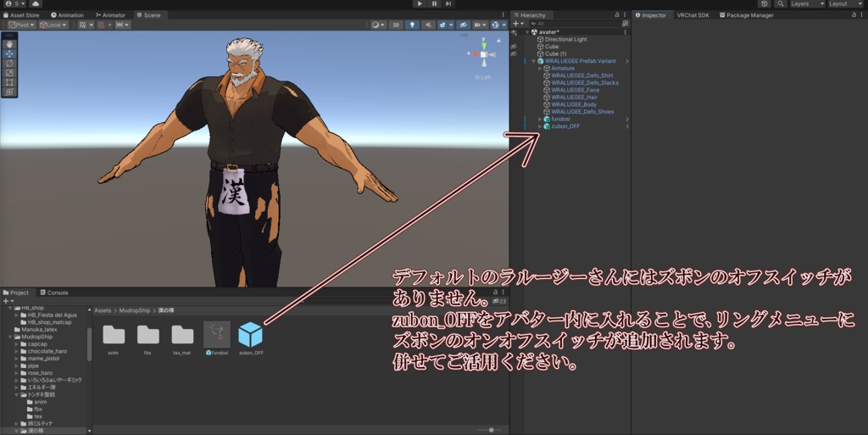Image resolution: width=868 pixels, height=435 pixels.
Task: Lock the Hierarchy panel
Action: (x=617, y=15)
